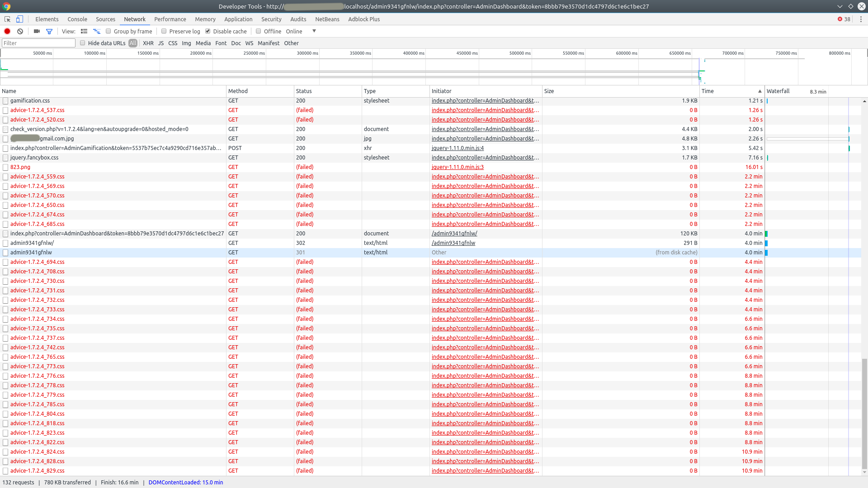Open the Online throttling dropdown
Image resolution: width=868 pixels, height=488 pixels.
[301, 31]
